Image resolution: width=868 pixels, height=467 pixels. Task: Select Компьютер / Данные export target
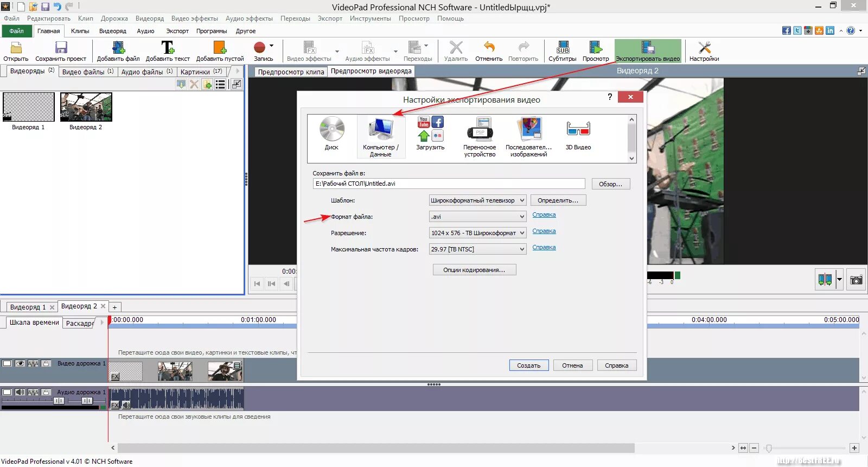381,137
